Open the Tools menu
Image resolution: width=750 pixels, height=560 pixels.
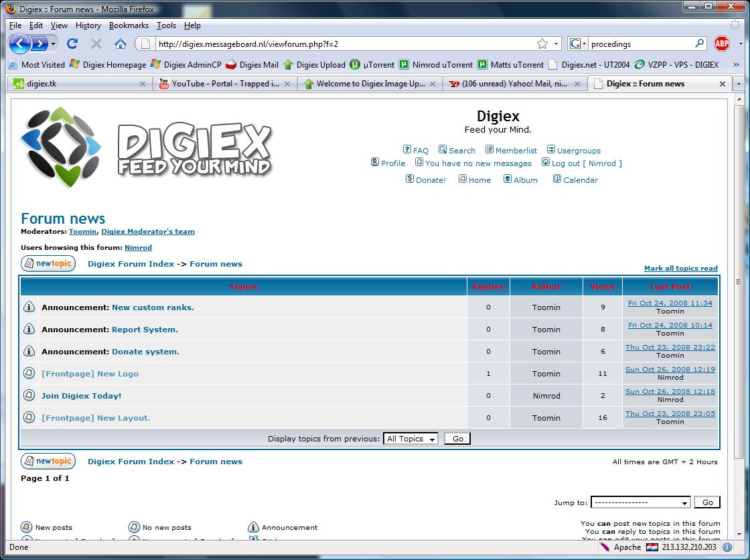coord(166,25)
